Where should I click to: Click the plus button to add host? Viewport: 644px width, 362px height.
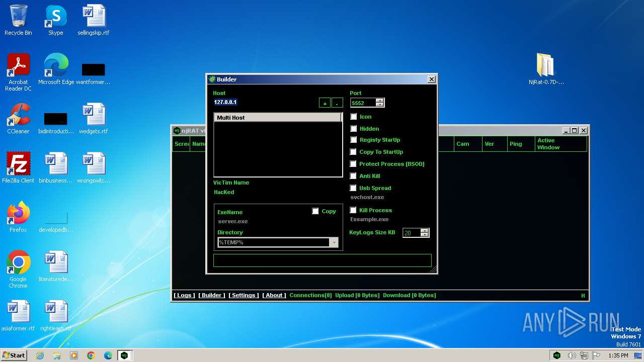[x=325, y=103]
